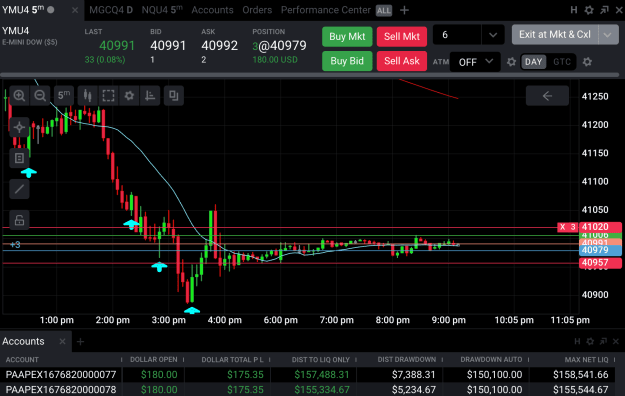625x396 pixels.
Task: Select DAY order duration
Action: click(533, 62)
